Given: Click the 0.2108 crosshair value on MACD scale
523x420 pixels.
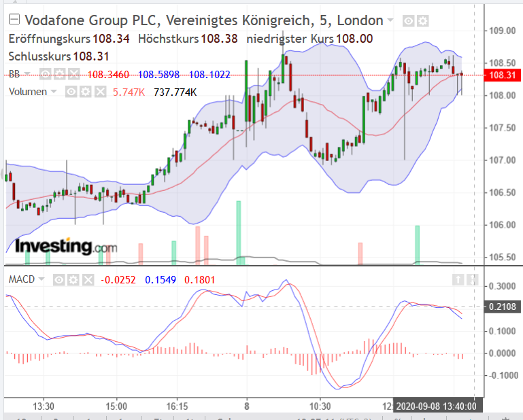Looking at the screenshot, I should 502,307.
